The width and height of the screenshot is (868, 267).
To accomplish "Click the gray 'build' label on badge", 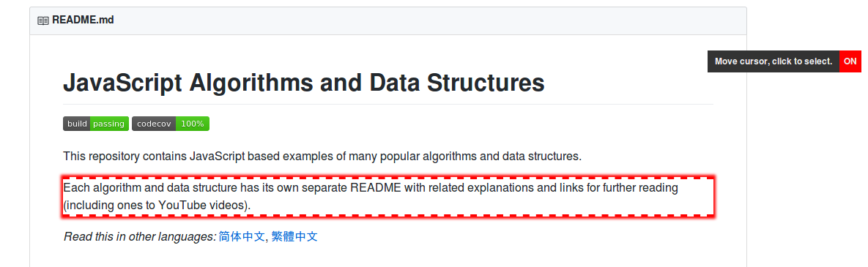I will coord(77,124).
